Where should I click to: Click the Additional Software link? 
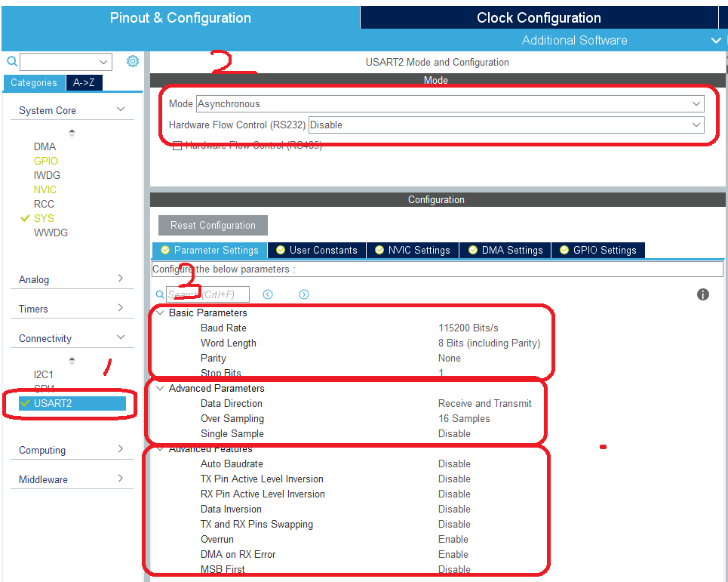[x=574, y=41]
